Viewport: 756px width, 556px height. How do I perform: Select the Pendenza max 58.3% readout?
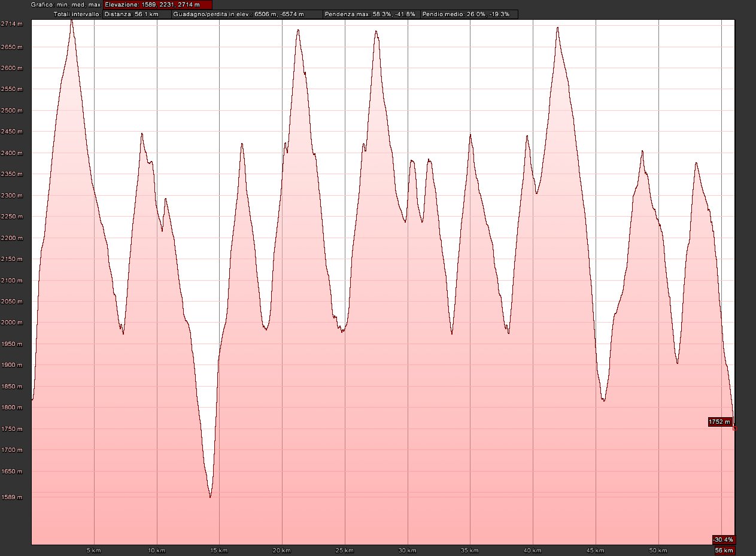click(x=369, y=14)
